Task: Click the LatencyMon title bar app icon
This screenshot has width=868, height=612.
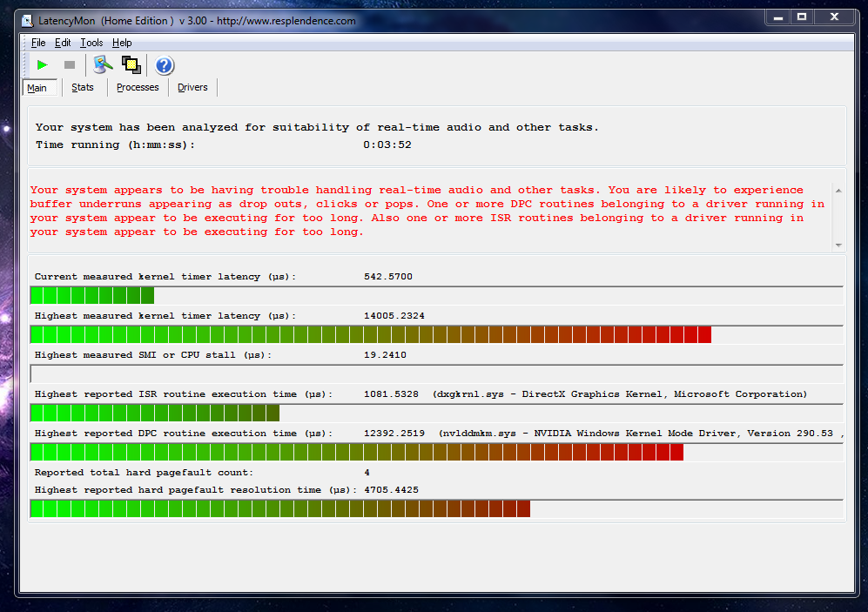Action: 27,21
